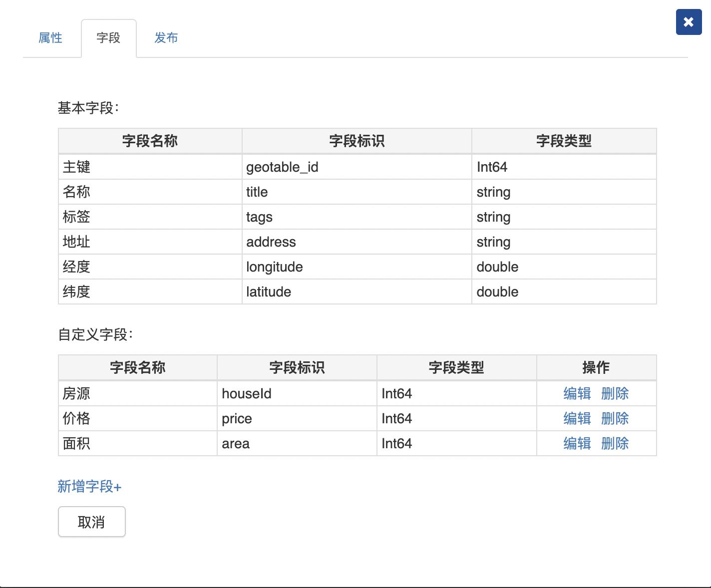Select the geotable_id cell
Screen dimensions: 711x588
[357, 167]
